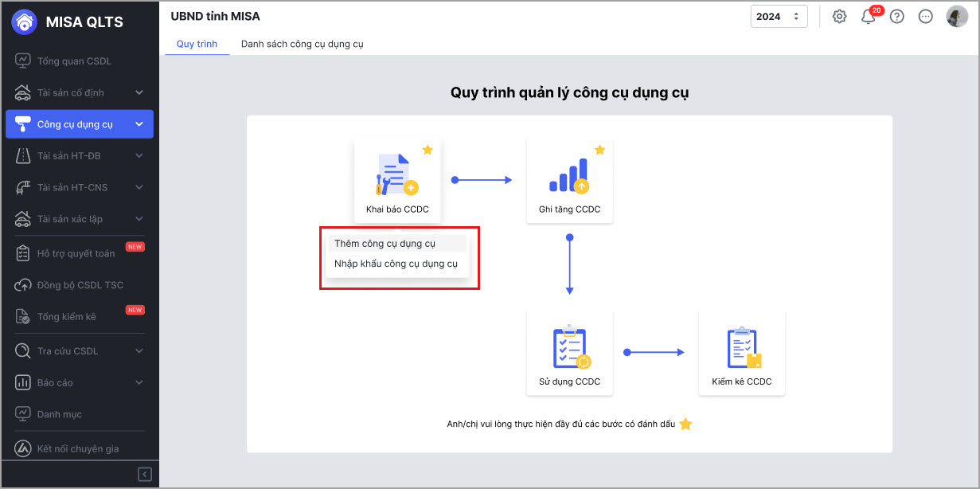Click the more options ellipsis icon

point(925,17)
